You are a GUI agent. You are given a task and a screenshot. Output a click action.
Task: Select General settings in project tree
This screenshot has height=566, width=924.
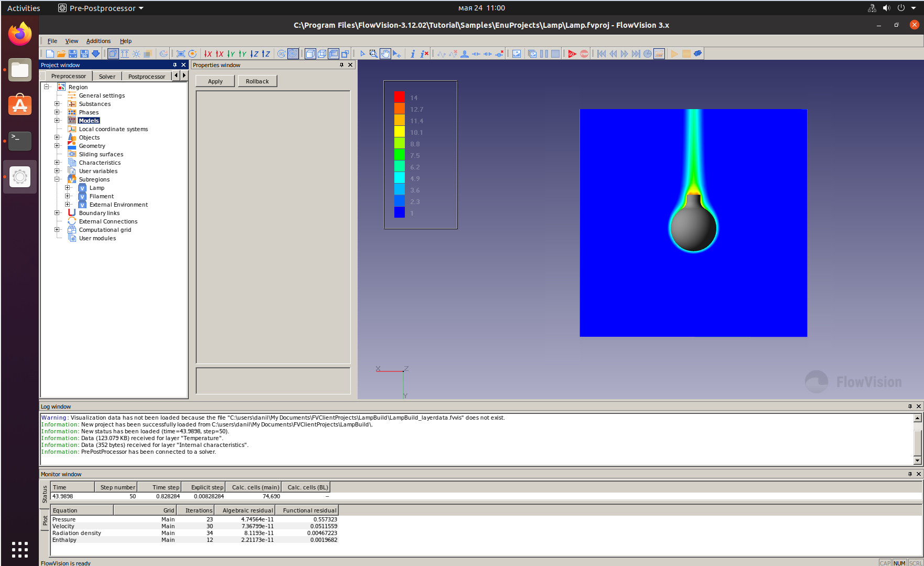102,95
